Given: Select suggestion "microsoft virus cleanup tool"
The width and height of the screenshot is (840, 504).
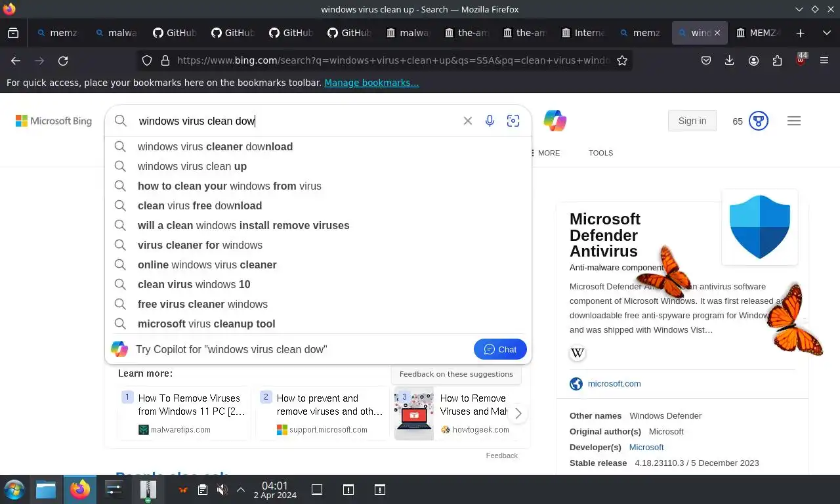Looking at the screenshot, I should click(x=318, y=324).
